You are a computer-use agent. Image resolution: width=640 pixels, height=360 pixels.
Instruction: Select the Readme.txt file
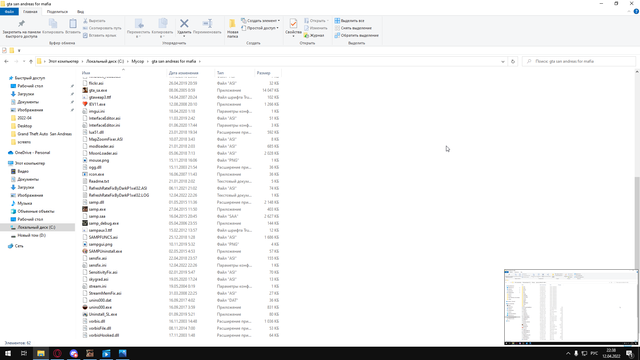tap(99, 181)
